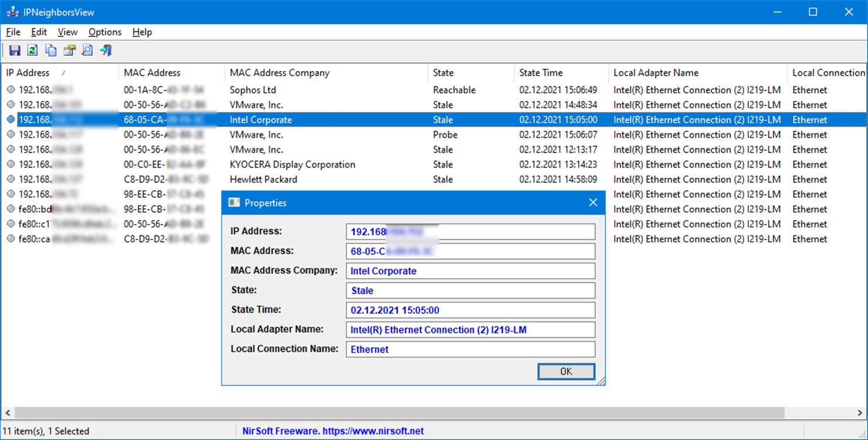Click the Reachable state cell
868x440 pixels.
[454, 90]
